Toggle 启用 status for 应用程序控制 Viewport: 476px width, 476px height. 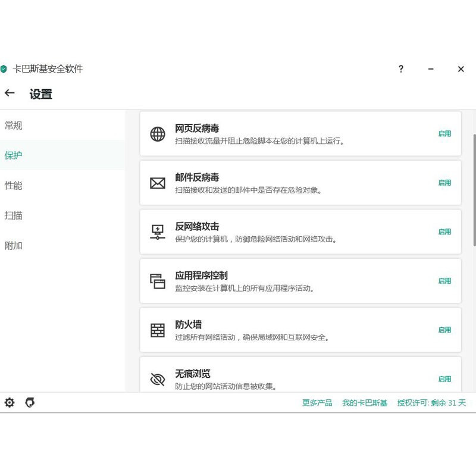[444, 281]
